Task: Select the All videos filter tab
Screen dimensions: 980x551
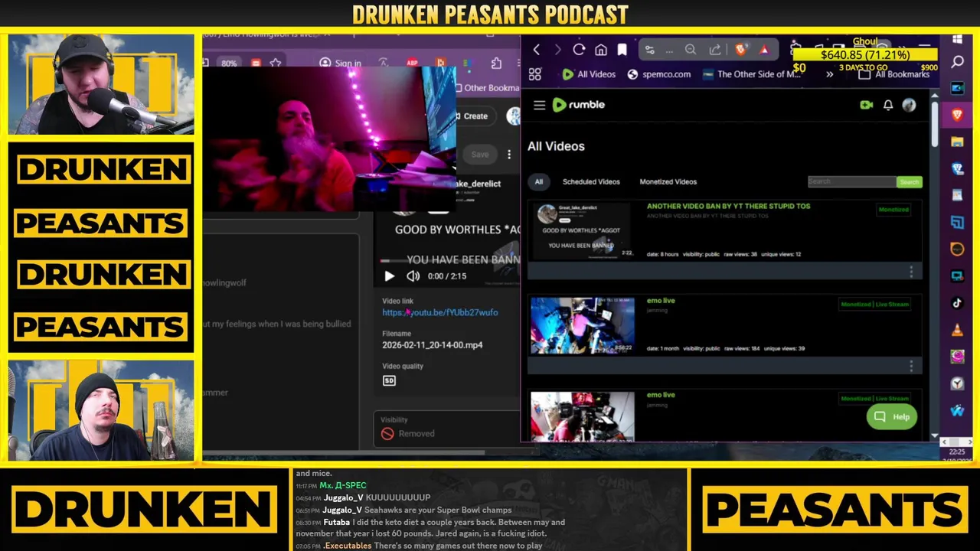Action: [539, 181]
